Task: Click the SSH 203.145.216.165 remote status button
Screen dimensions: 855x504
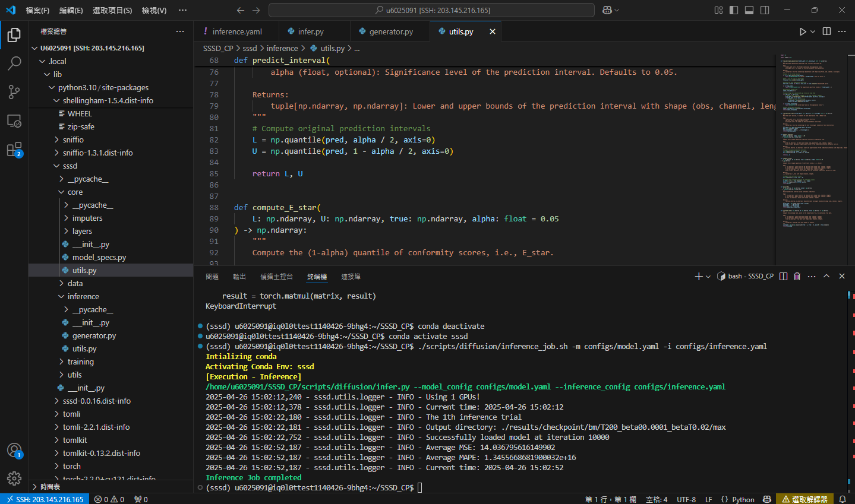Action: 44,499
